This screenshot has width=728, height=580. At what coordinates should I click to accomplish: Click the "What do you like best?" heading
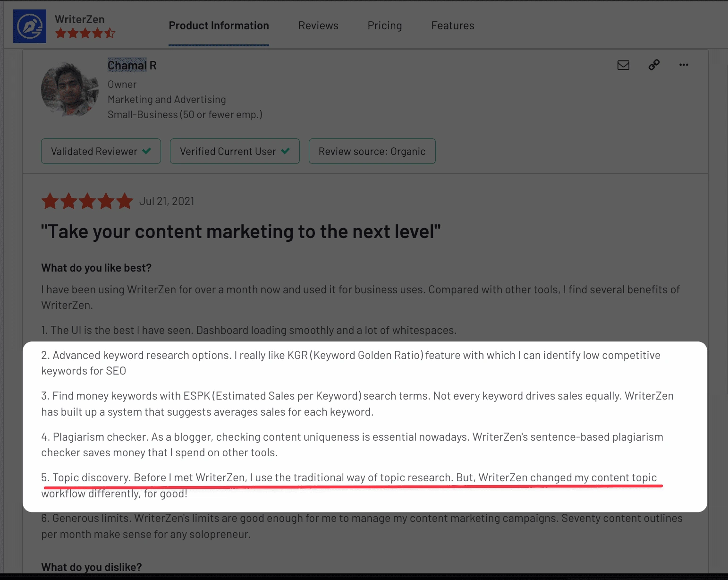[96, 268]
